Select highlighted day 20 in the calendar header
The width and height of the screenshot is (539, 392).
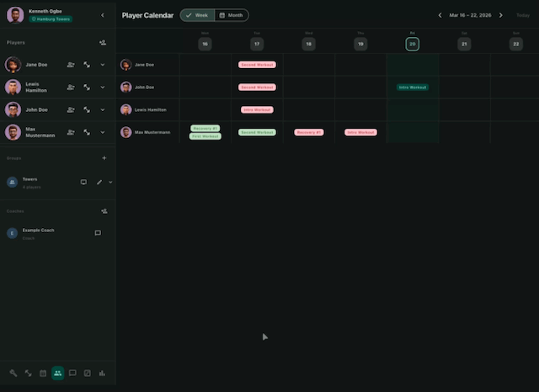pyautogui.click(x=412, y=44)
